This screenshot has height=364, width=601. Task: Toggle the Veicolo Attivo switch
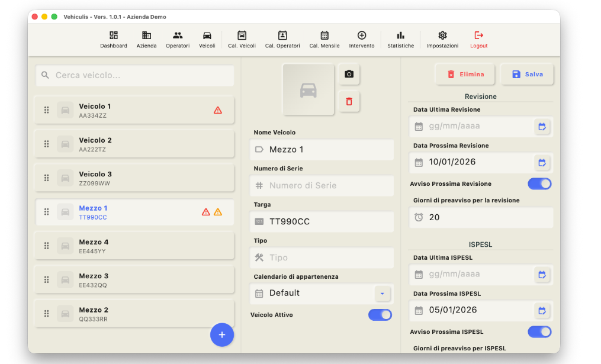(x=380, y=315)
